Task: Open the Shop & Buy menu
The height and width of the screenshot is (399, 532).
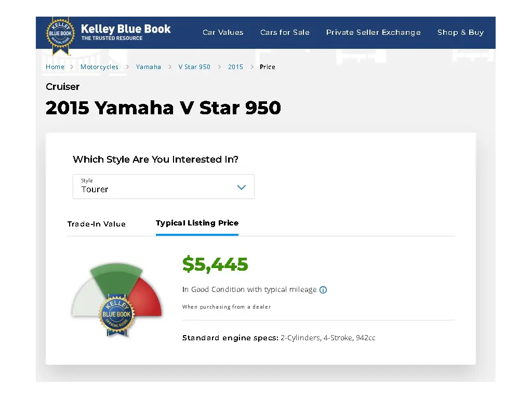Action: point(460,32)
